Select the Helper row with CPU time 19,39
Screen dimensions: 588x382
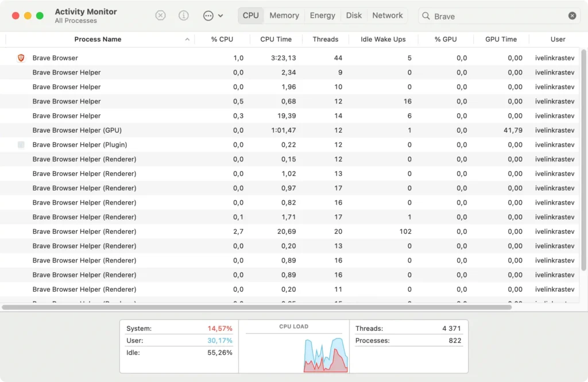pos(289,115)
